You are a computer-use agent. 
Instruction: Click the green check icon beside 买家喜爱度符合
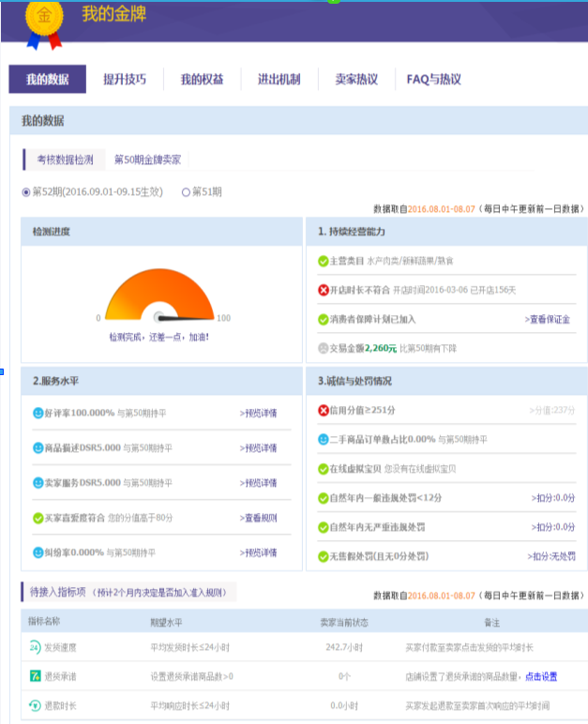coord(38,518)
